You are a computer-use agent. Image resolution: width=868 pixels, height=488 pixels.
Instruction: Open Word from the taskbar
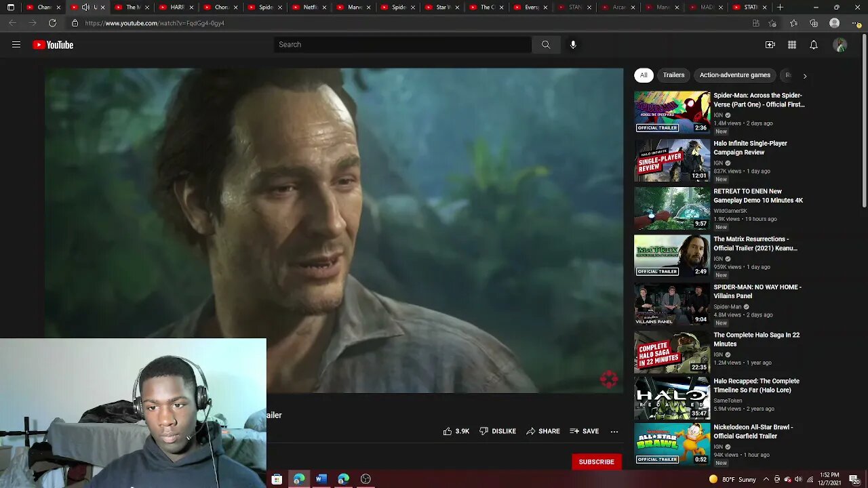pos(321,479)
